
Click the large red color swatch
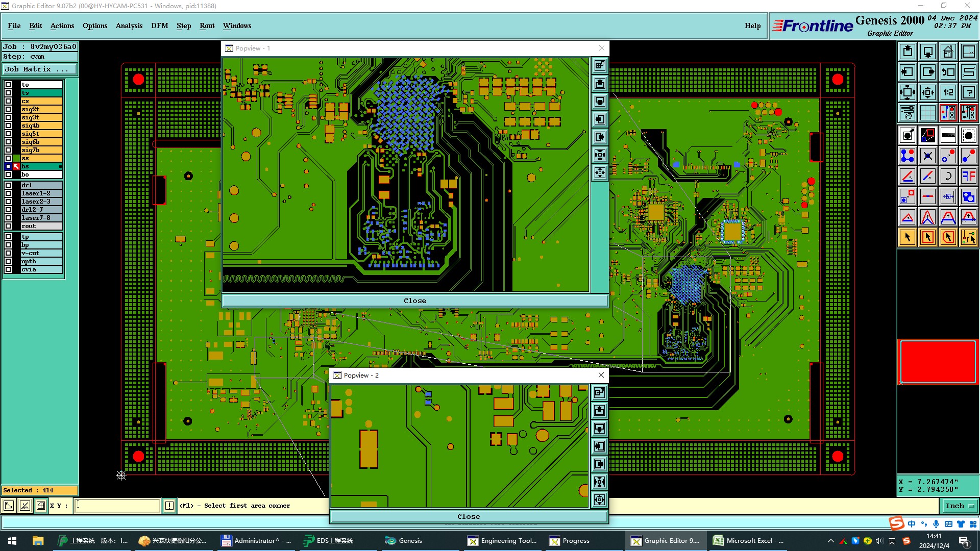(x=938, y=362)
